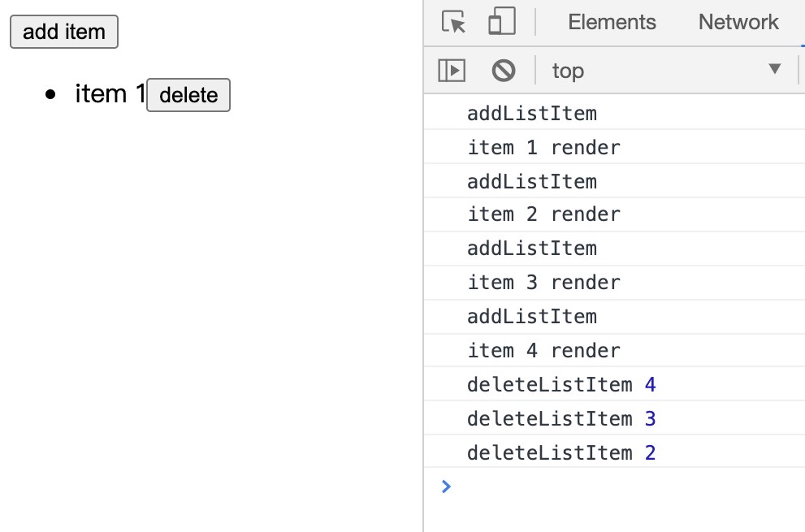The width and height of the screenshot is (805, 532).
Task: Activate the inspect element picker icon
Action: pos(454,22)
